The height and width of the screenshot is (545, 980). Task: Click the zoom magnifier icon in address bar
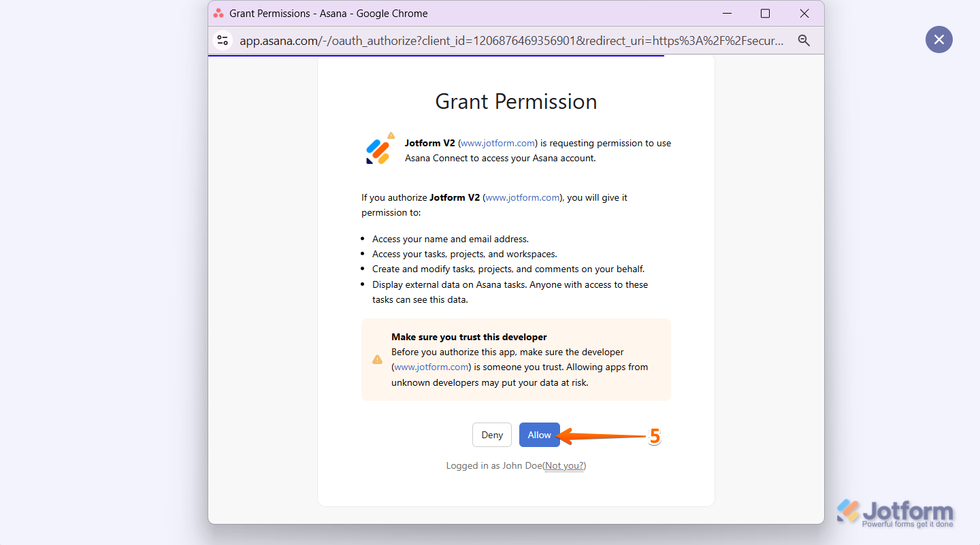[x=804, y=40]
